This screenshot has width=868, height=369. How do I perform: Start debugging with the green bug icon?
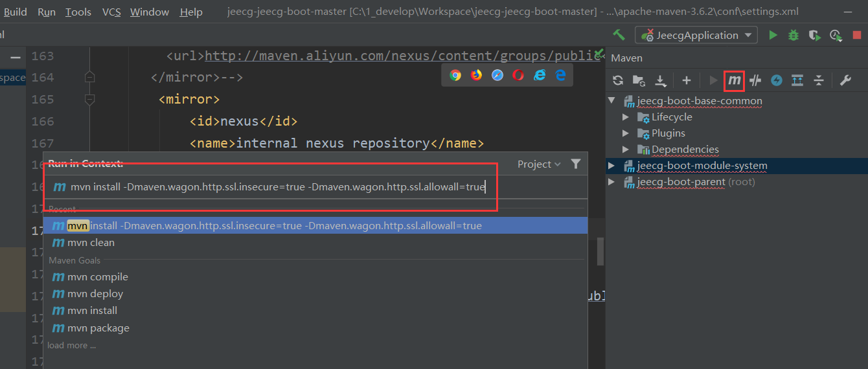pos(794,36)
